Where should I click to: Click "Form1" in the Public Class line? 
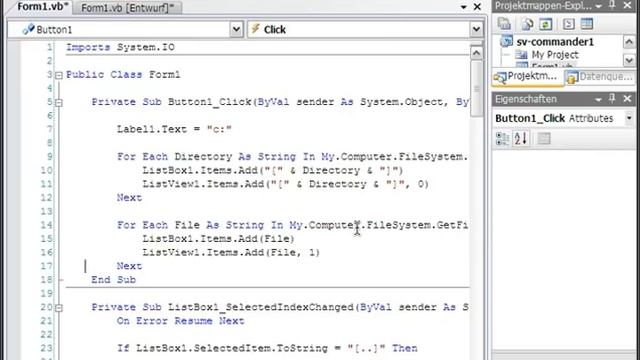coord(164,75)
